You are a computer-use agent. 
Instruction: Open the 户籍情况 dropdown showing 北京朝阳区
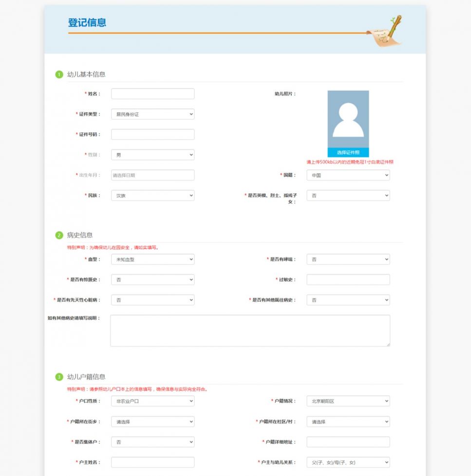(348, 401)
